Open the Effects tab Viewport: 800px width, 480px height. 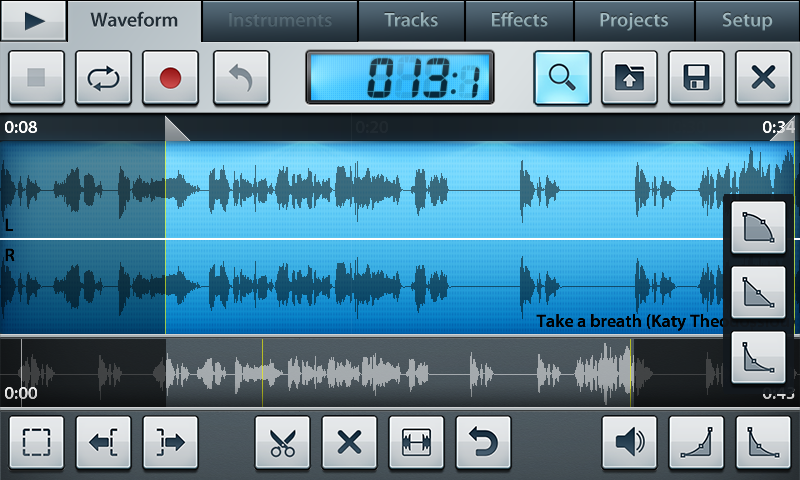[519, 20]
